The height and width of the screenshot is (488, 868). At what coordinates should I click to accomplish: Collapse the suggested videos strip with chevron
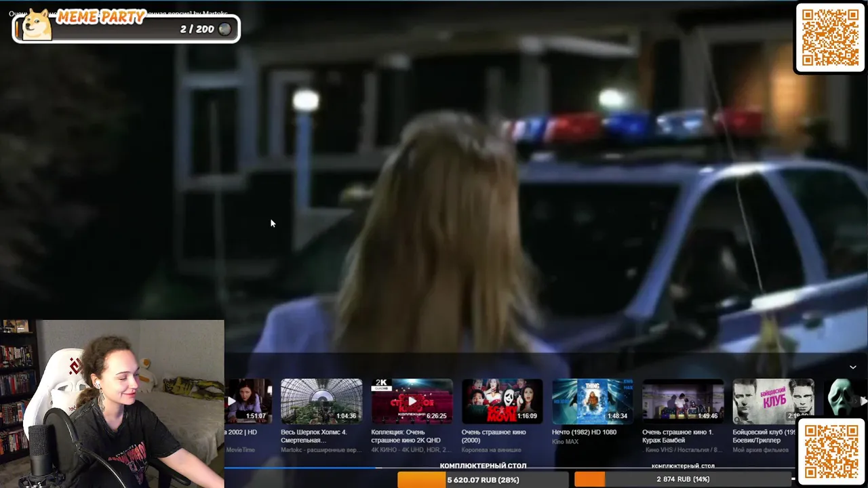(853, 367)
